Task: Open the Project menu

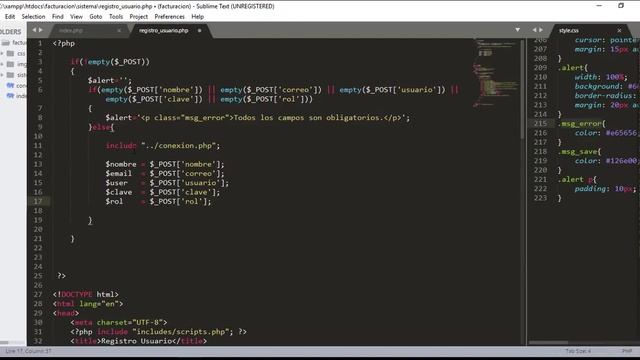Action: (x=139, y=17)
